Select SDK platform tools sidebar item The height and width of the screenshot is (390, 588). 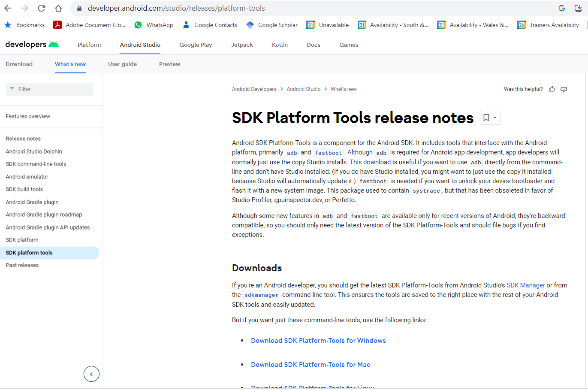point(50,253)
